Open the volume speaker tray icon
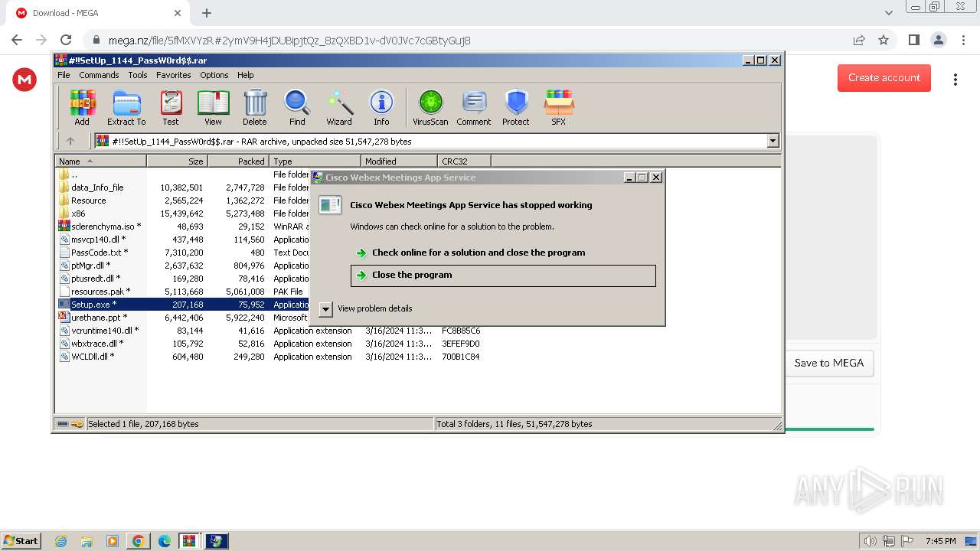Image resolution: width=980 pixels, height=551 pixels. click(x=870, y=541)
